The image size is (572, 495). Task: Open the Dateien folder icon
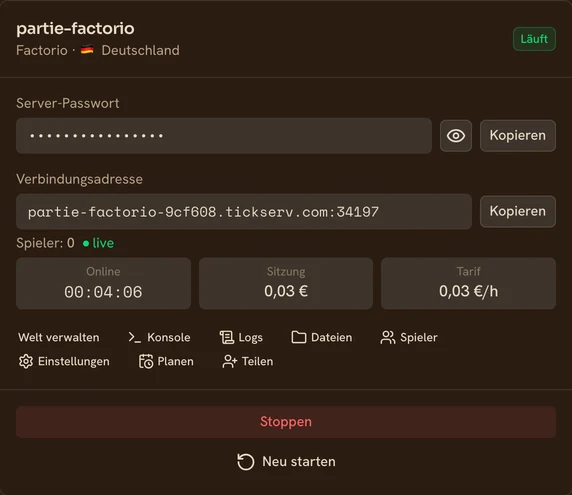[x=299, y=337]
